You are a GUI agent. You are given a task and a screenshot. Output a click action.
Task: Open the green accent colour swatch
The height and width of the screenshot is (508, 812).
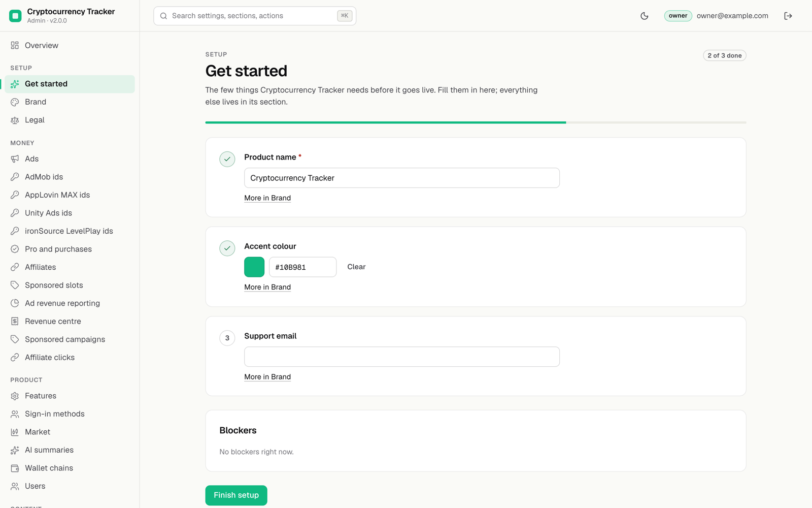[254, 267]
